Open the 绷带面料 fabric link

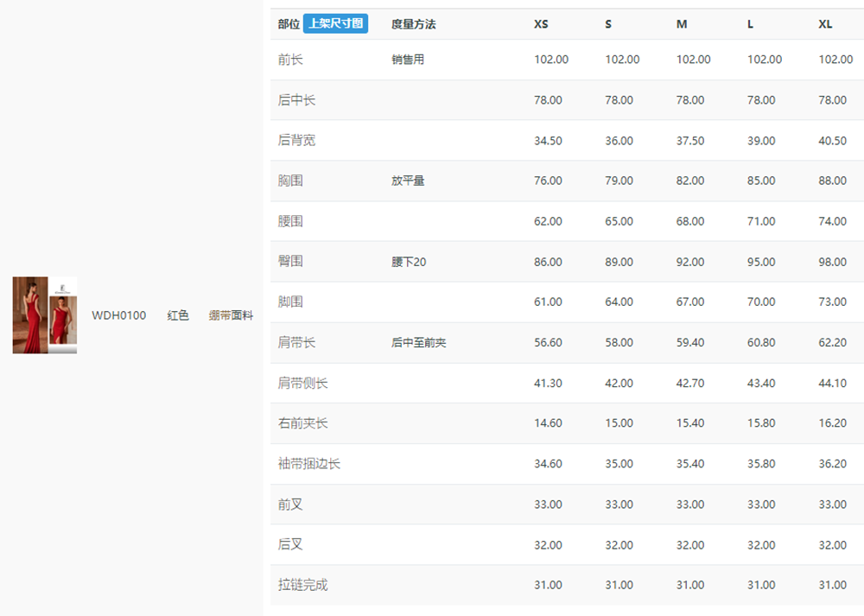(x=231, y=315)
